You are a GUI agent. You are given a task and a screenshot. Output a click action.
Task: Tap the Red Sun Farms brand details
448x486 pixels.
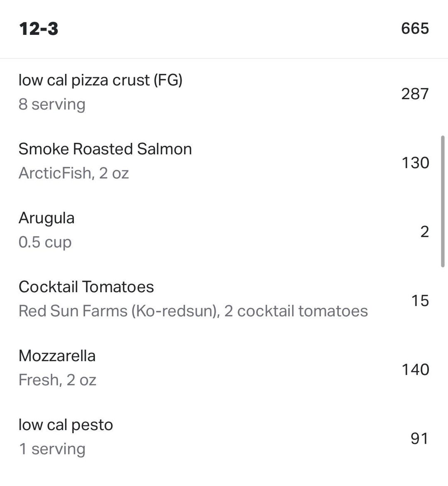pos(193,311)
